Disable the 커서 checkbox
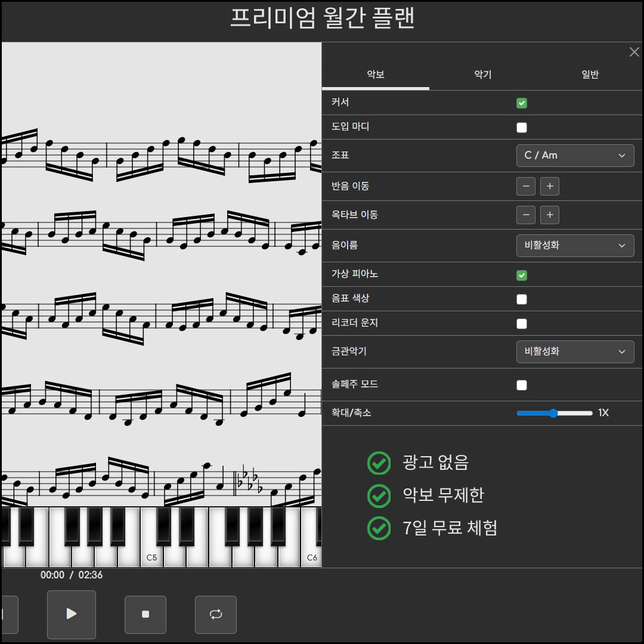This screenshot has width=644, height=644. click(522, 103)
